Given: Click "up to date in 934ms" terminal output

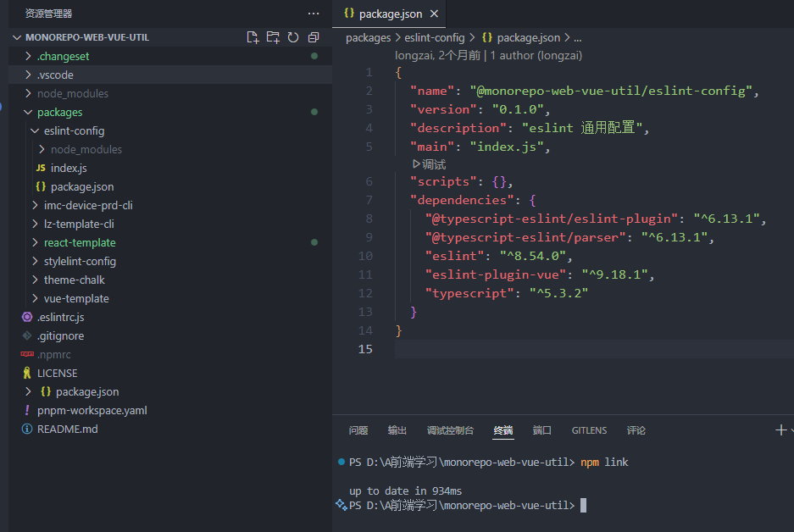Looking at the screenshot, I should click(x=405, y=491).
